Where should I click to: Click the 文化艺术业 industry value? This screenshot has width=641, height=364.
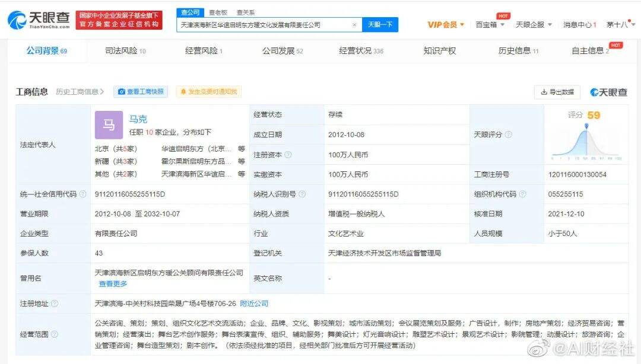[x=346, y=234]
